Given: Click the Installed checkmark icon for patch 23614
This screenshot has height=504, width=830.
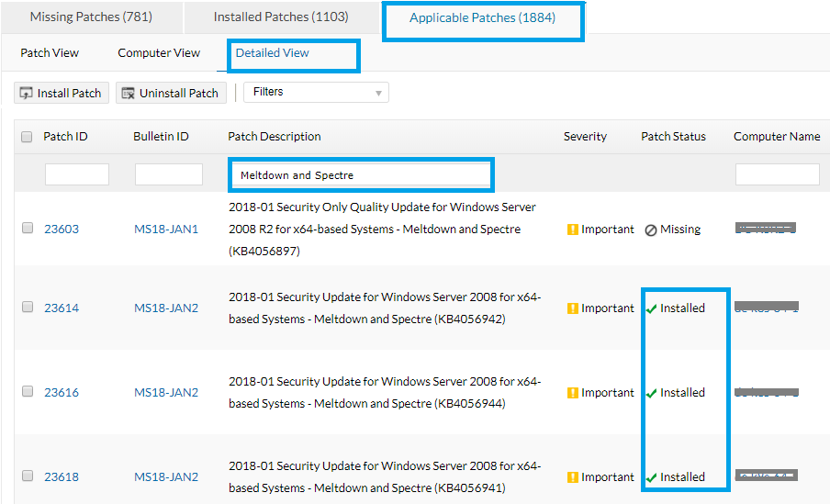Looking at the screenshot, I should tap(651, 309).
